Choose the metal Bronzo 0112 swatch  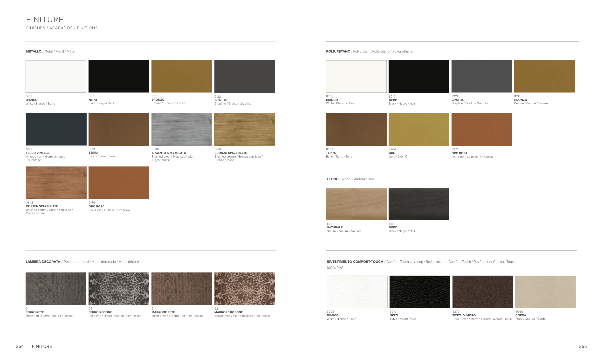[182, 76]
